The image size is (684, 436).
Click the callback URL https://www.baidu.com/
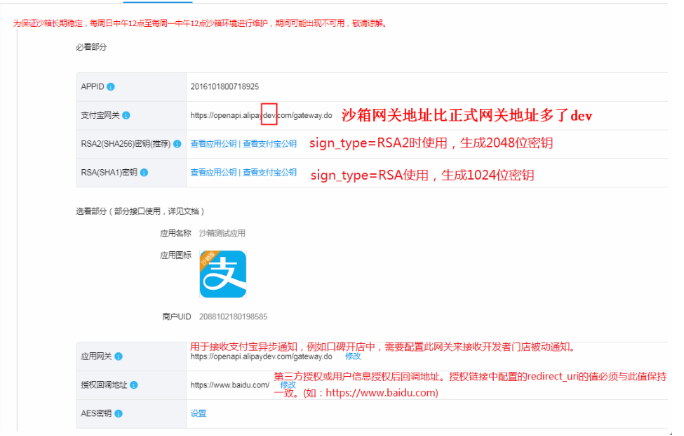pyautogui.click(x=230, y=385)
